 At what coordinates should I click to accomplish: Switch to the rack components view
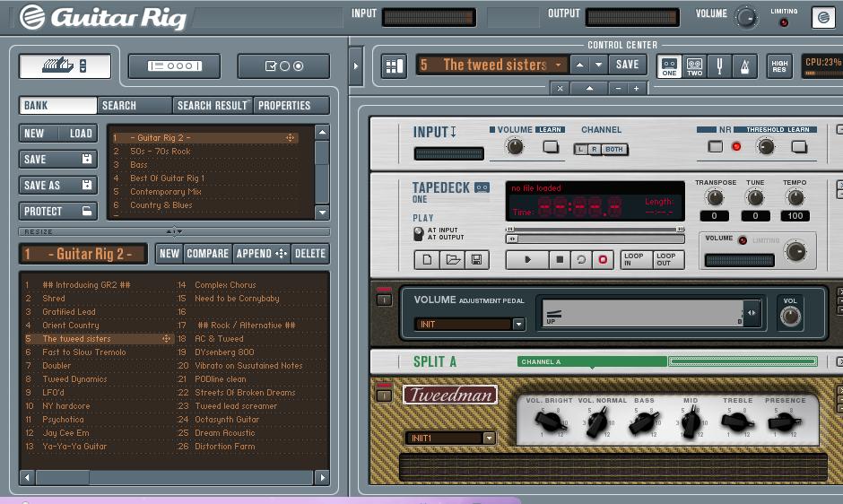coord(174,66)
